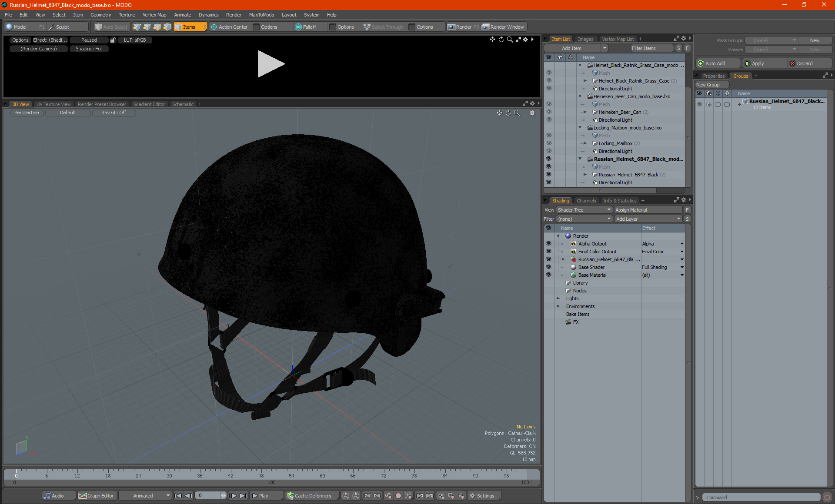Switch to Info & Statistics tab

click(620, 201)
